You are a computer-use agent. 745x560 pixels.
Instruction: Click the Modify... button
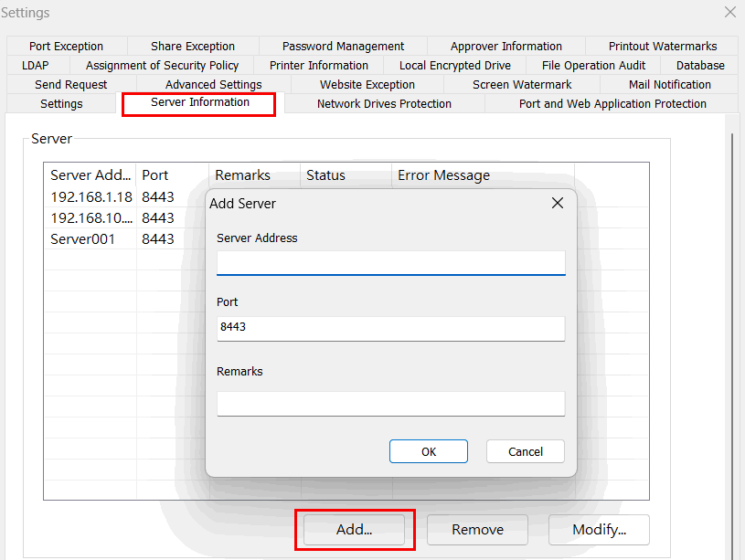tap(599, 530)
